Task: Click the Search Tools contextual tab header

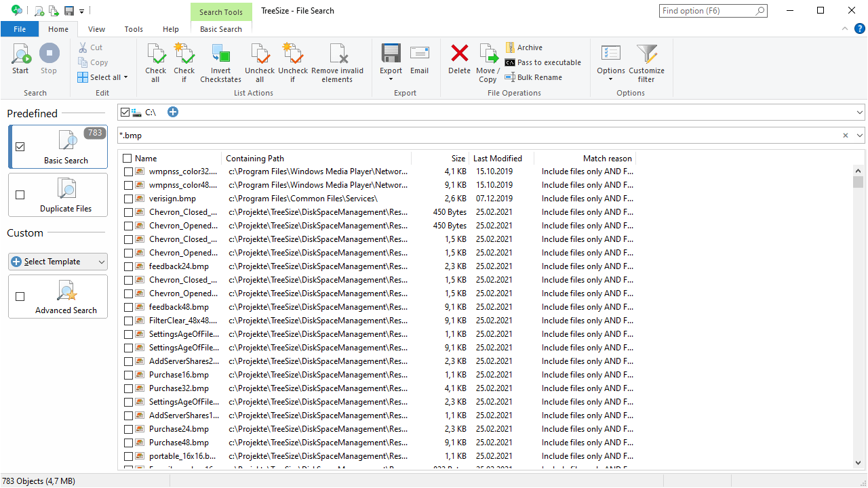Action: coord(221,12)
